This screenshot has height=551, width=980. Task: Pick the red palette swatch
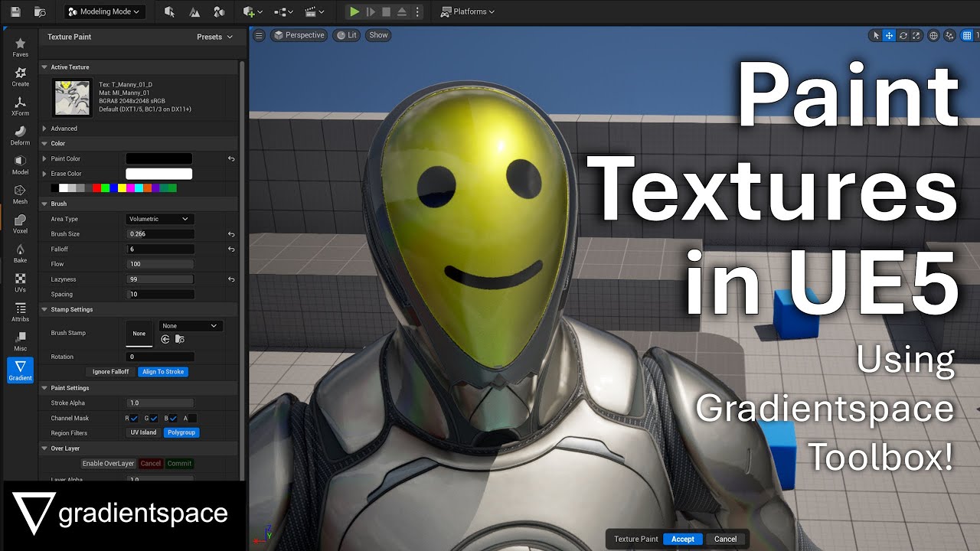tap(96, 188)
